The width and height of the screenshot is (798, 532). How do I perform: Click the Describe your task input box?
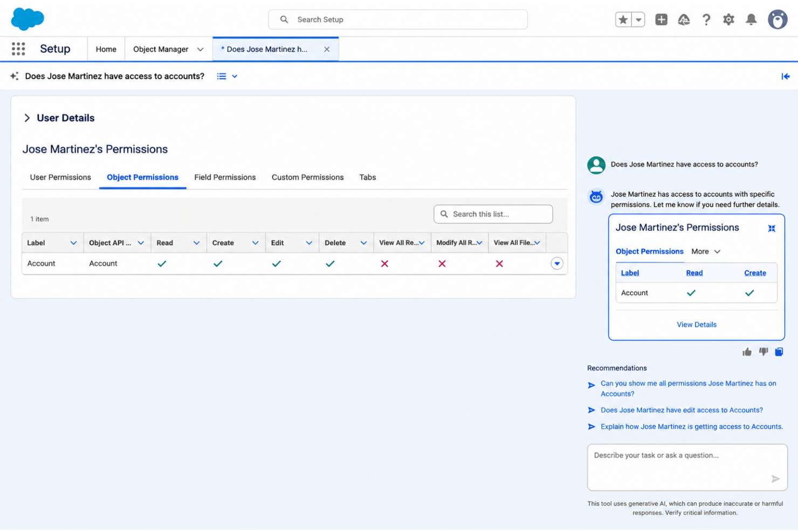click(x=687, y=467)
